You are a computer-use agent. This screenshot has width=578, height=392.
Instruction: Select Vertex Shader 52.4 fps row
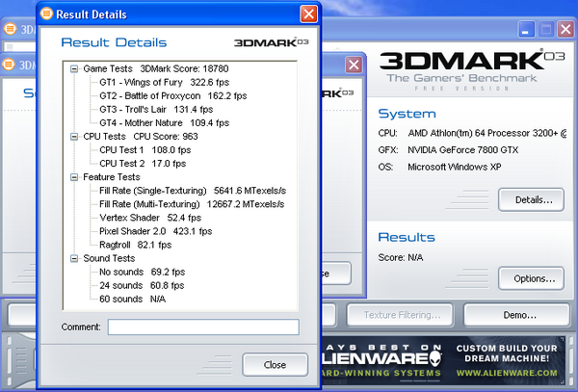[x=150, y=218]
